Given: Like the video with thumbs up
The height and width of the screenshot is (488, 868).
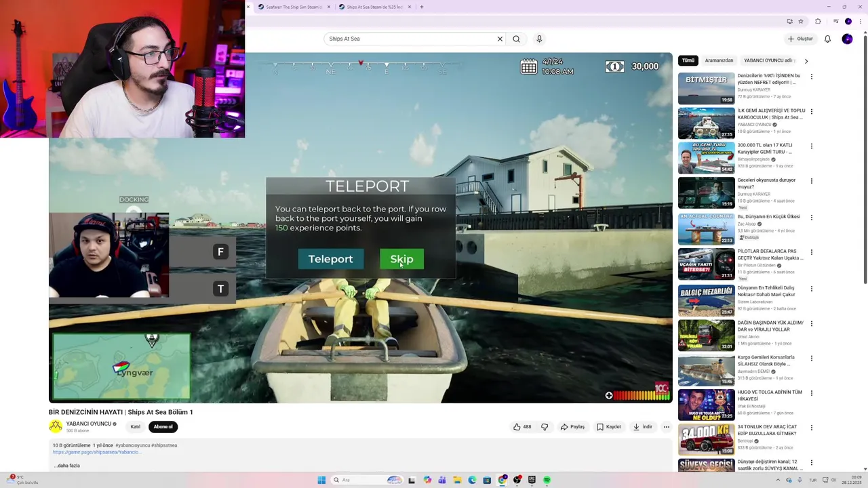Looking at the screenshot, I should coord(522,427).
